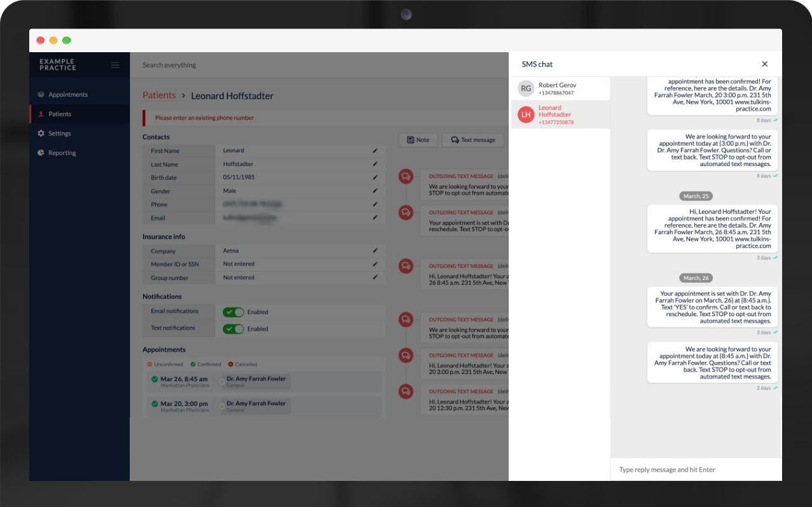Click confirmed check icon for Mar 26 appointment
This screenshot has height=507, width=812.
click(x=155, y=379)
